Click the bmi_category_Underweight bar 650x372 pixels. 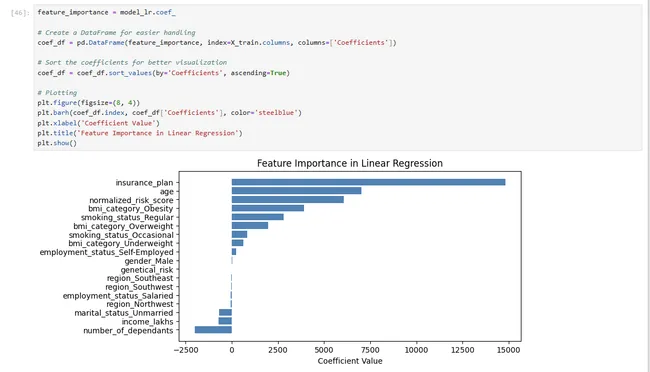[238, 243]
